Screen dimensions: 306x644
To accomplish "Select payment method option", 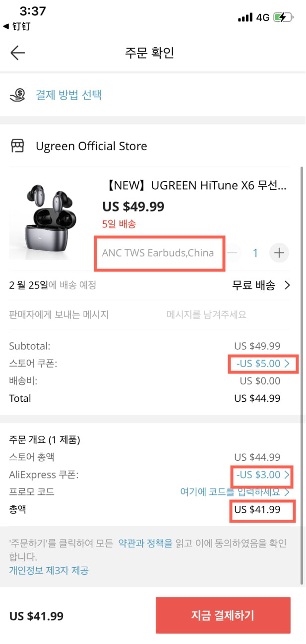I will pyautogui.click(x=68, y=94).
